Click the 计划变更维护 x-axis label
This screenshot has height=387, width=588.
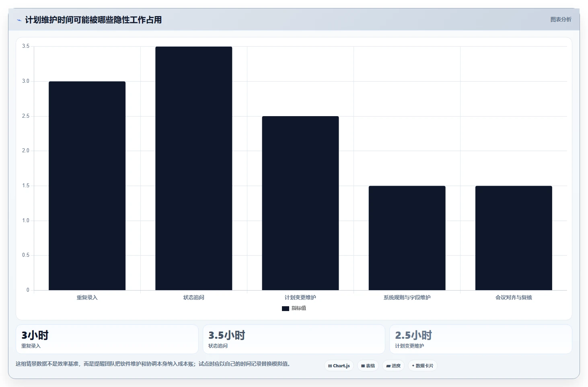coord(300,297)
